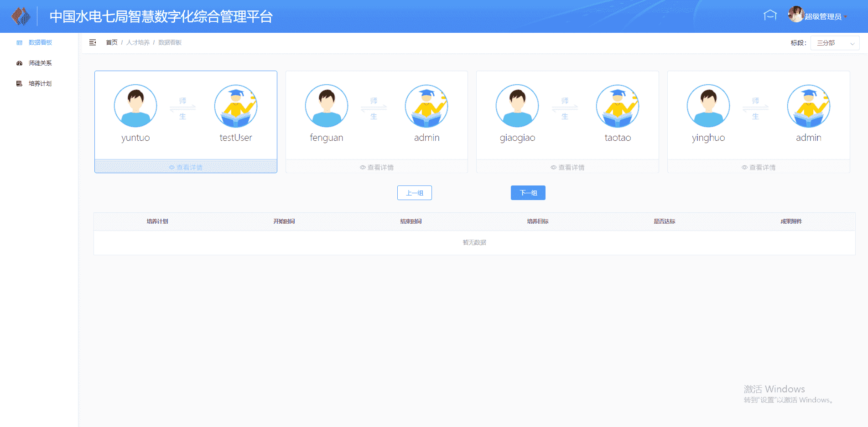Click taotao's graduate avatar icon
This screenshot has width=868, height=427.
[618, 106]
